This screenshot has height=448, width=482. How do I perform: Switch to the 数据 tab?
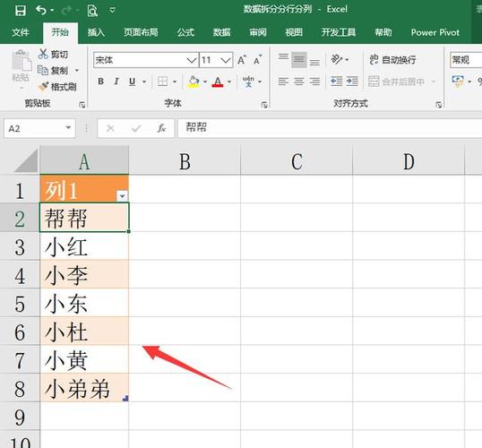coord(221,32)
